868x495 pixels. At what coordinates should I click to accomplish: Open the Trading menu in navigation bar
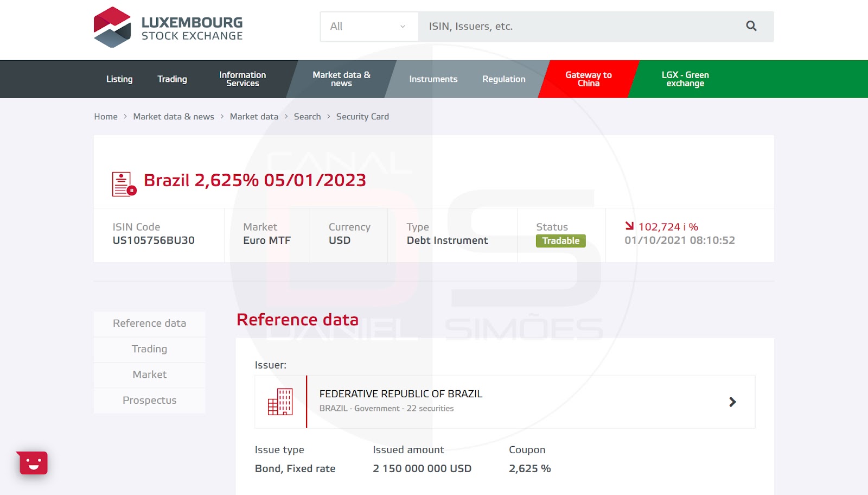point(172,79)
